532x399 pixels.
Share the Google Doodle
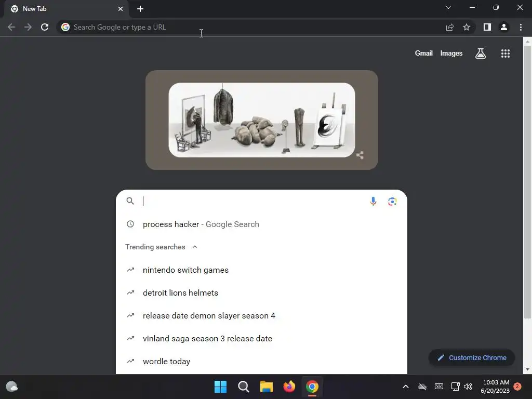point(360,155)
